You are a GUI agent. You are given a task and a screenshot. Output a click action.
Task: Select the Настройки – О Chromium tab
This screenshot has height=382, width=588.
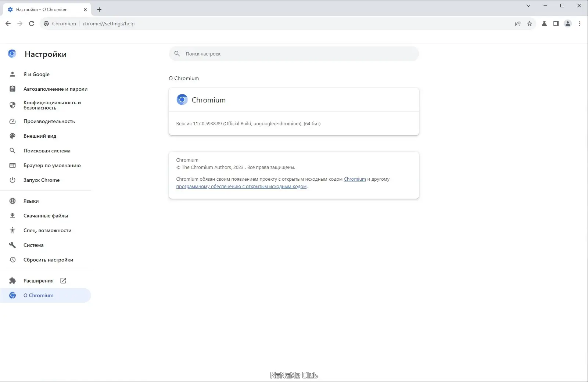click(47, 10)
